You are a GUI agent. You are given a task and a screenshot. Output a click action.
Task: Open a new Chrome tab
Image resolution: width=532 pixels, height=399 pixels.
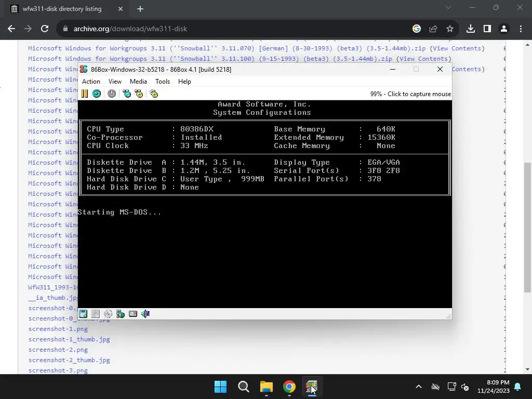140,9
